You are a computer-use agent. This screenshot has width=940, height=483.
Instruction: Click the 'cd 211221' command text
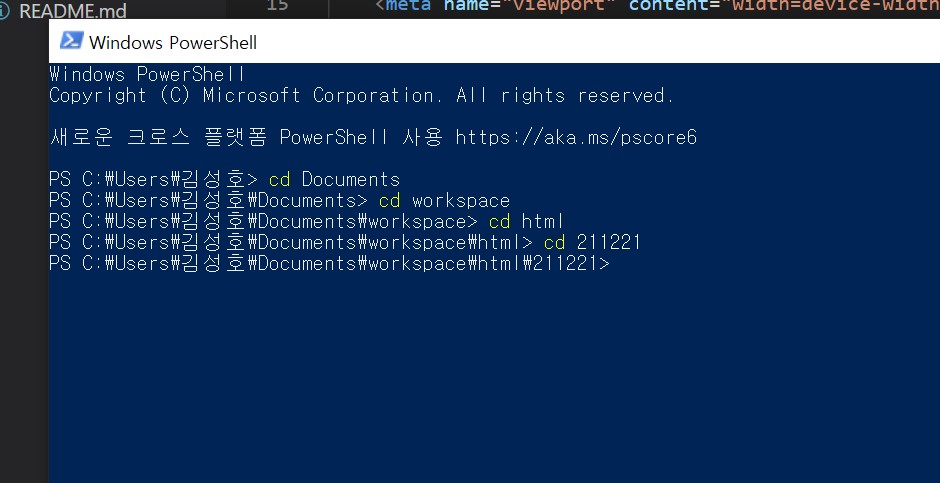592,243
